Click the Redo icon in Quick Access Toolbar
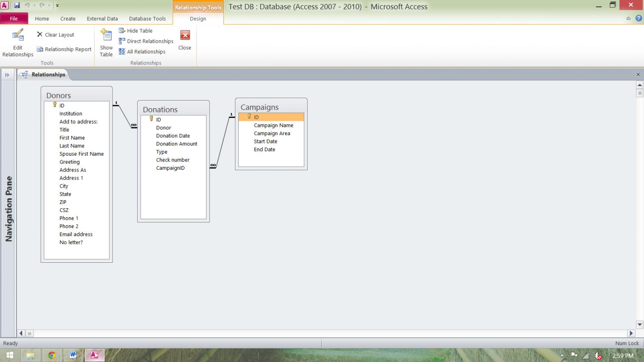Screen dimensions: 644x362 42,6
